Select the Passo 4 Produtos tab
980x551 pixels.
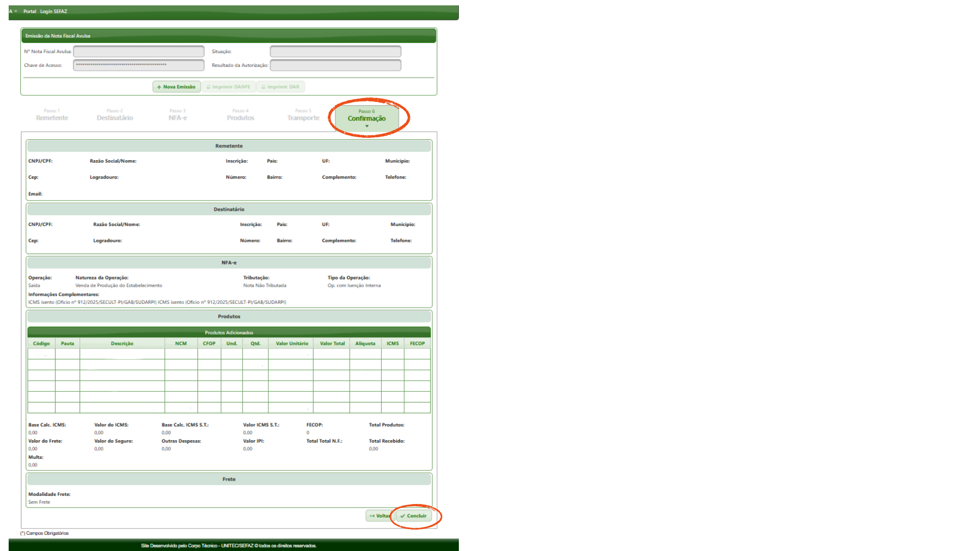coord(240,115)
